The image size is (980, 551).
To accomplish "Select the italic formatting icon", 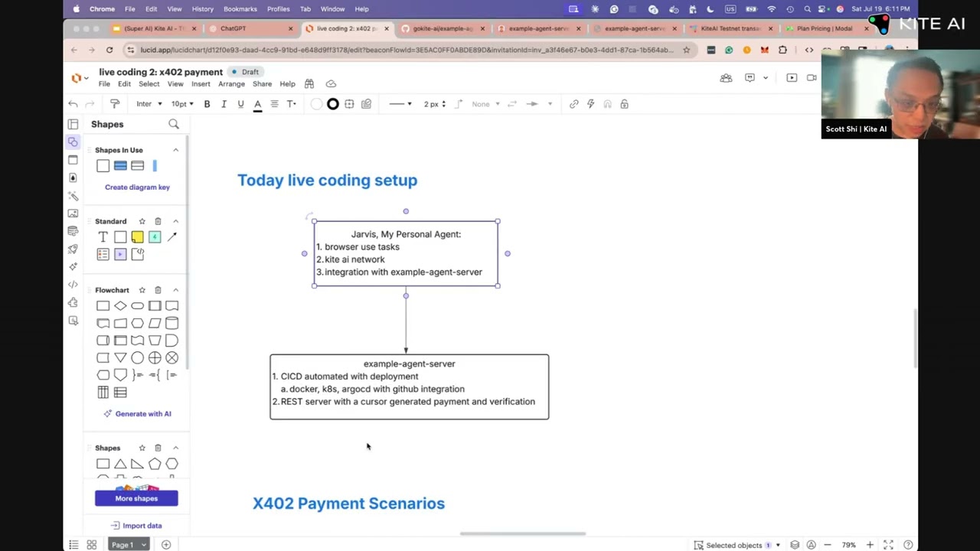I will [224, 103].
